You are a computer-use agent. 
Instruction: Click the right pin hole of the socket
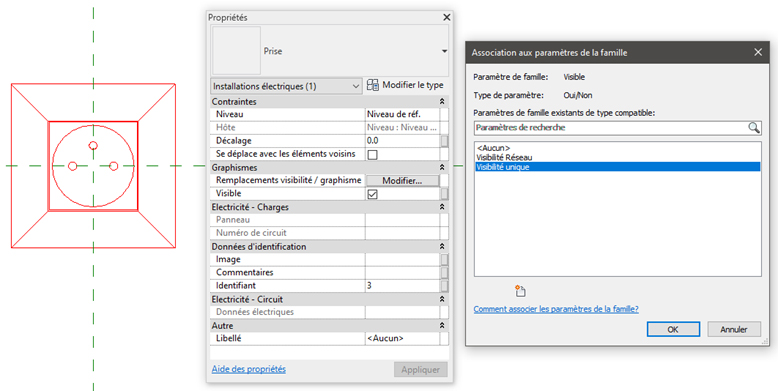tap(113, 166)
